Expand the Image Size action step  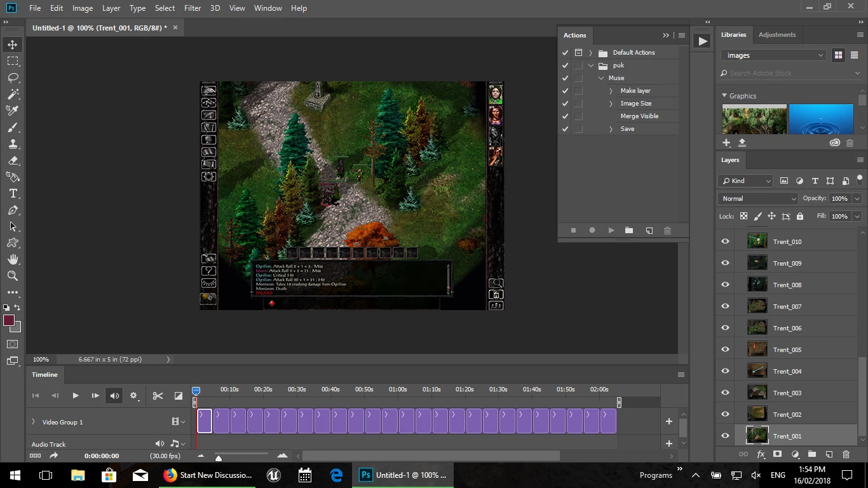pyautogui.click(x=611, y=104)
